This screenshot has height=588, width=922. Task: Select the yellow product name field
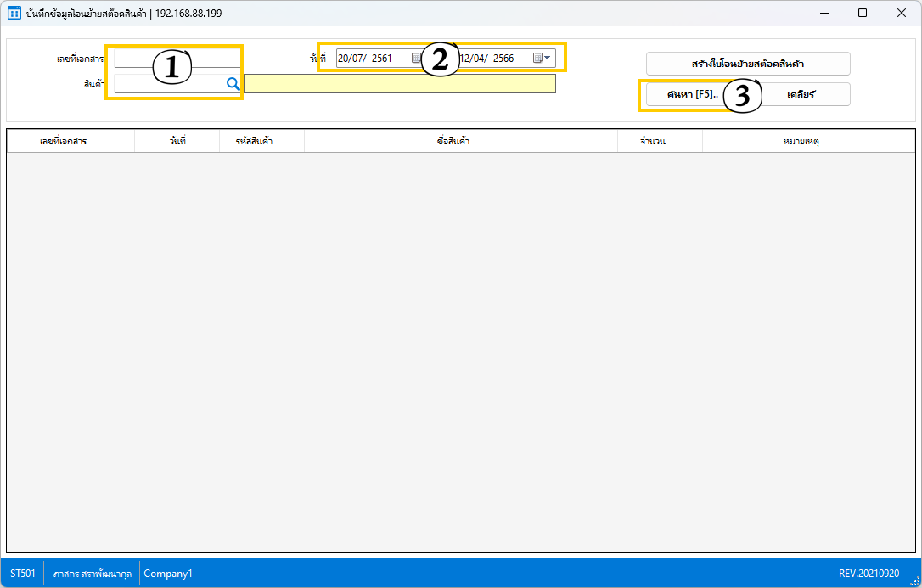[x=399, y=83]
